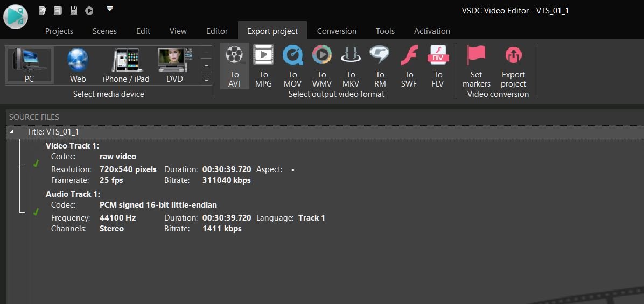
Task: Select To RM RealMedia format
Action: 380,66
